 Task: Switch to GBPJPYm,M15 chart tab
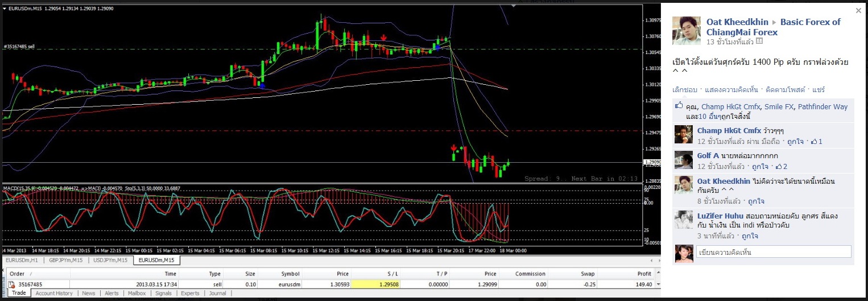[x=65, y=260]
